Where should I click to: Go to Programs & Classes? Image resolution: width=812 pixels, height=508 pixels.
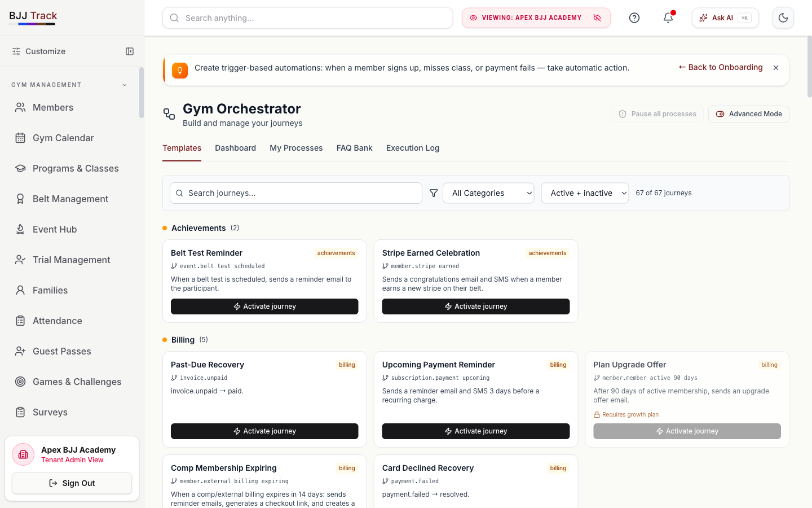(70, 168)
